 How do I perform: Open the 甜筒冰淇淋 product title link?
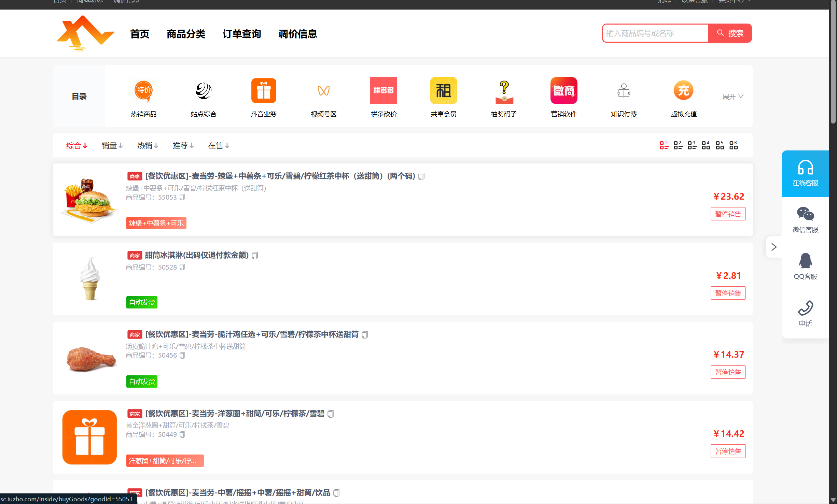[197, 255]
